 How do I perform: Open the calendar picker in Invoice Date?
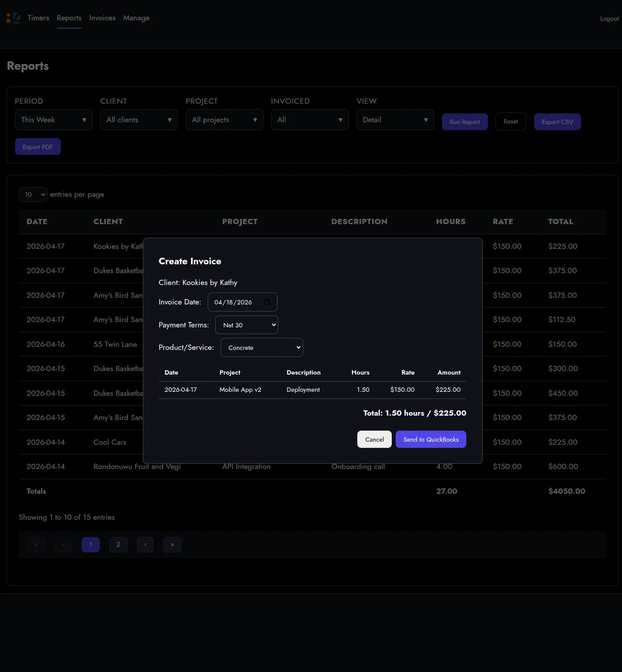(267, 302)
